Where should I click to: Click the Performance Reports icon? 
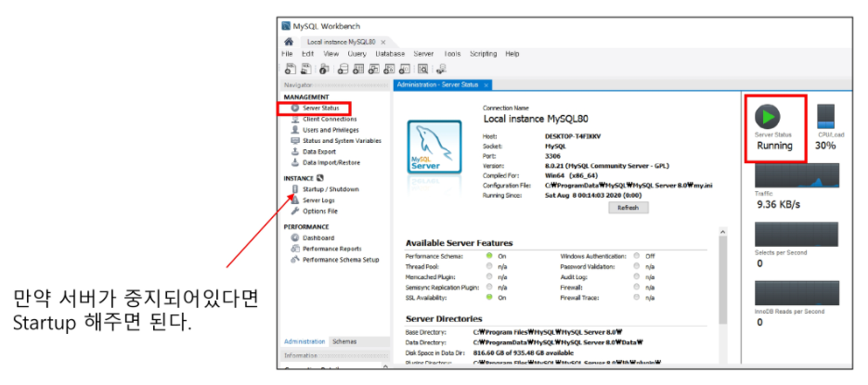(295, 249)
